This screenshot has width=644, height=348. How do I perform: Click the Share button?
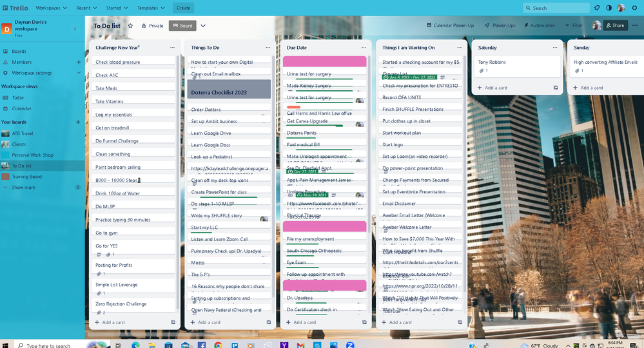615,25
